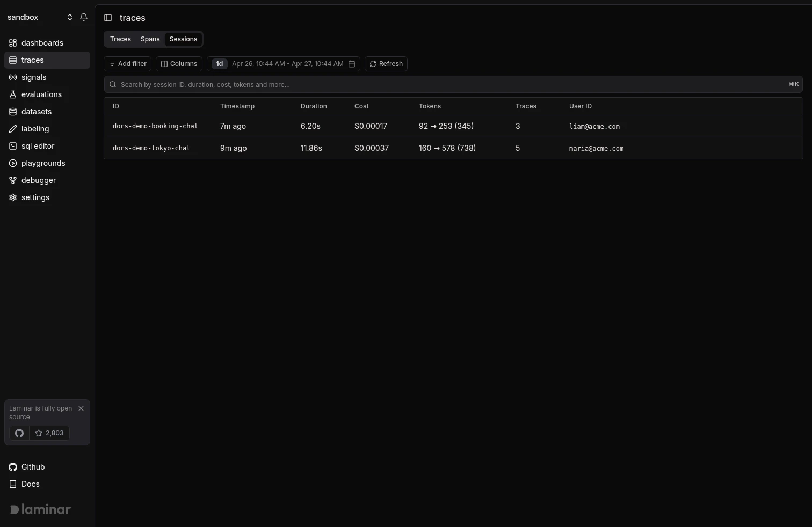This screenshot has width=812, height=527.
Task: Collapse the sidebar panel toggle icon
Action: (x=108, y=18)
